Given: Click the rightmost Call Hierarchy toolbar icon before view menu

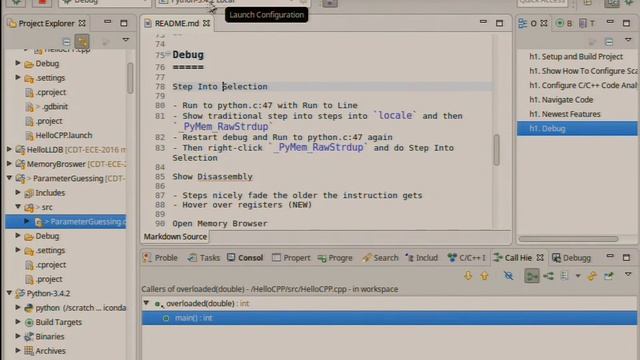Looking at the screenshot, I should [609, 276].
